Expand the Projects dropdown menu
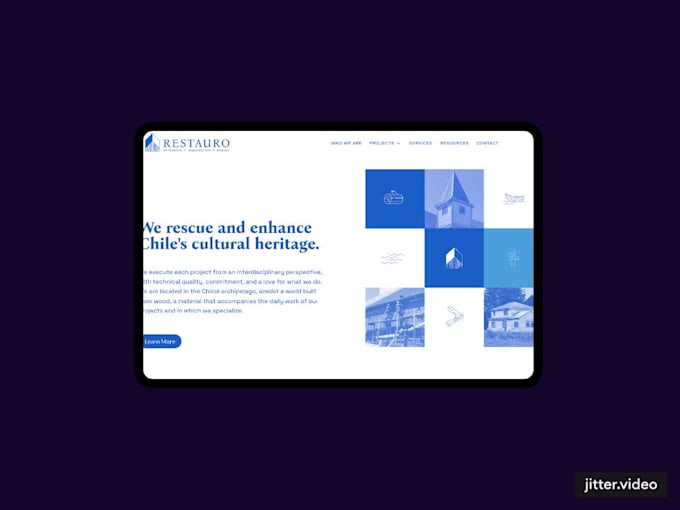Image resolution: width=680 pixels, height=510 pixels. (x=385, y=143)
